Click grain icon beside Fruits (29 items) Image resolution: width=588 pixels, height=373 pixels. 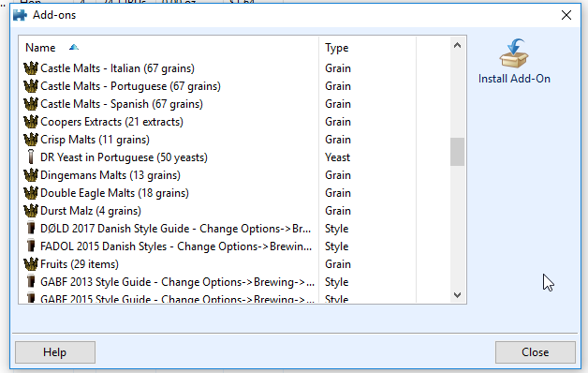31,264
